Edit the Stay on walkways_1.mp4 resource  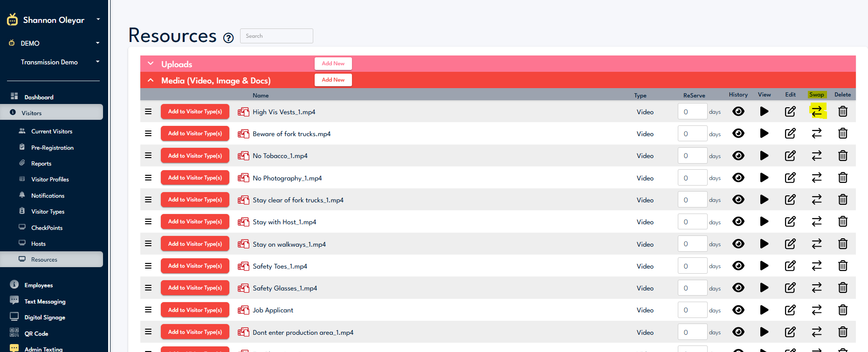[790, 244]
